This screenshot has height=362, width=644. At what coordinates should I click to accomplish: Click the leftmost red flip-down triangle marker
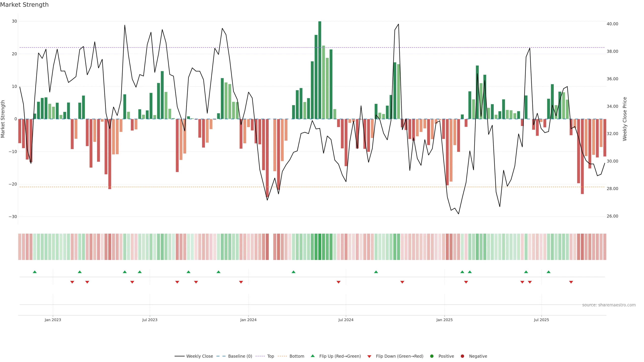[x=72, y=282]
